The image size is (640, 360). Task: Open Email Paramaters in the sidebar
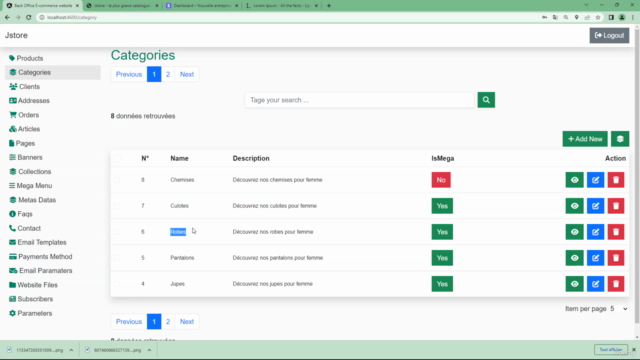41,271
